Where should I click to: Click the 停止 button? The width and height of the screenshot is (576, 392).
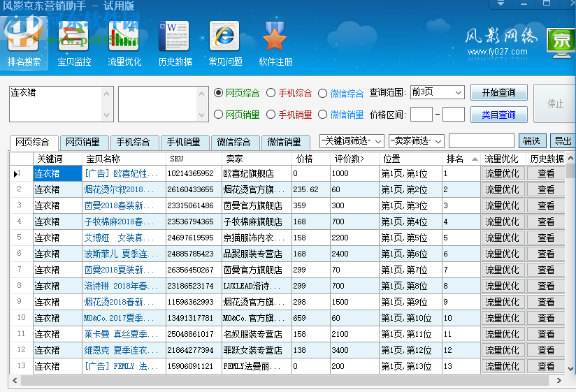coord(555,103)
